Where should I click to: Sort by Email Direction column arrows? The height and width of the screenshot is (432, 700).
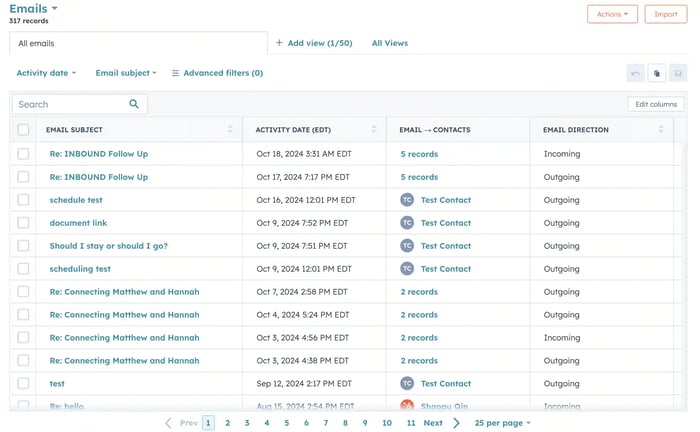661,130
